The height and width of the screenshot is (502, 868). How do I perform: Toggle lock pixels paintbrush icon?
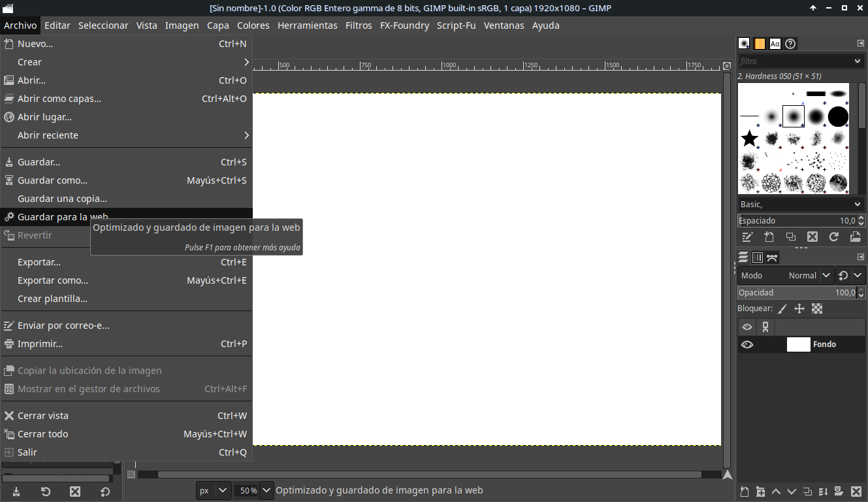click(x=782, y=309)
